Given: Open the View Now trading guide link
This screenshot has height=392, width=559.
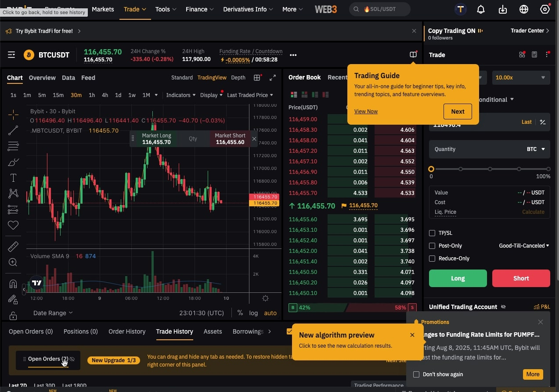Looking at the screenshot, I should 366,111.
